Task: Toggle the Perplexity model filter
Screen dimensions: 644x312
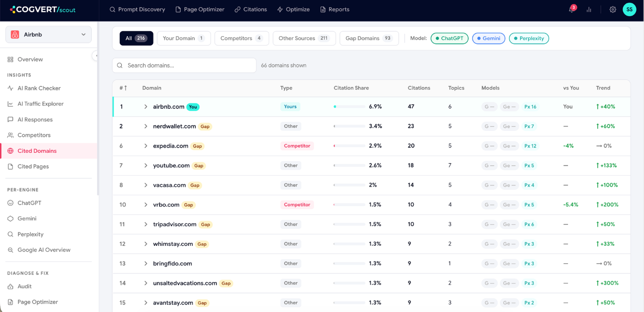Action: [529, 38]
